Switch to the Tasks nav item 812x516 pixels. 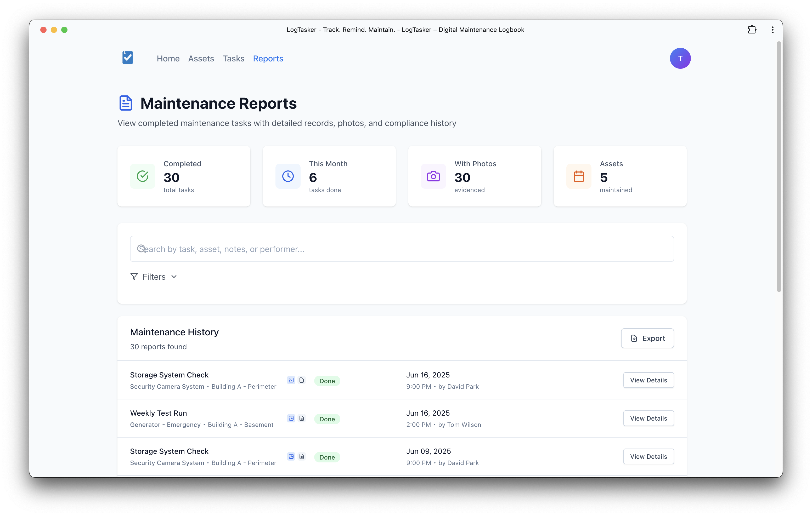coord(233,59)
